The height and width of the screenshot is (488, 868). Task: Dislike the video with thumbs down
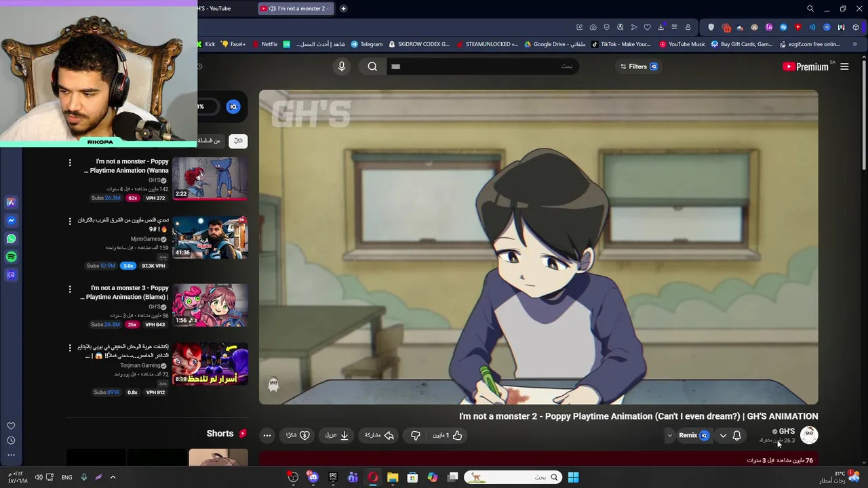(x=416, y=435)
